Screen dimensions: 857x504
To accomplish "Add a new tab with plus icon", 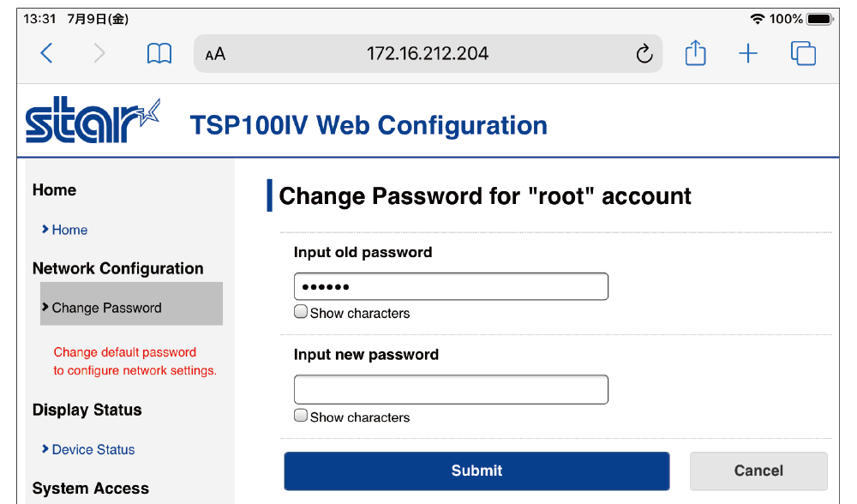I will coord(748,54).
